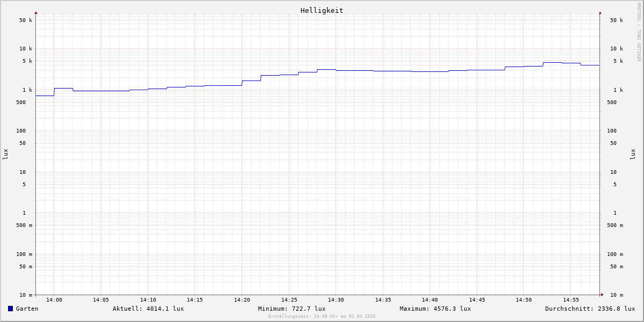Click the 14:55 time axis label
This screenshot has width=644, height=322.
(x=570, y=300)
